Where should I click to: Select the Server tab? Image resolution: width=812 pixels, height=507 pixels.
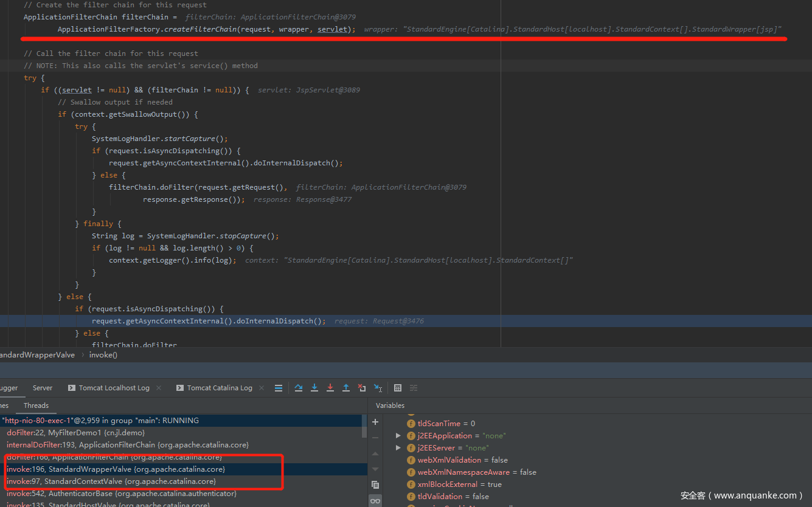coord(43,388)
